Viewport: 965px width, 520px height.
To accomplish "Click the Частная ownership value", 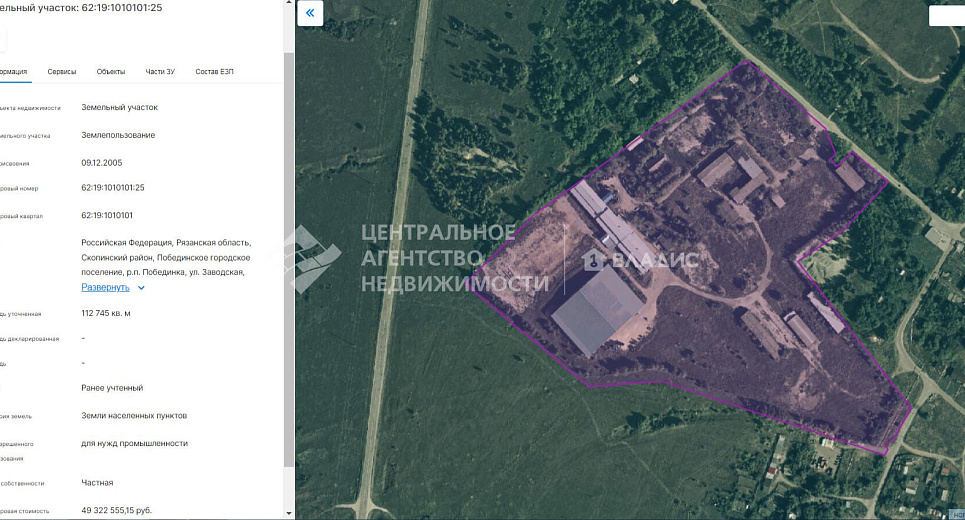I will (x=97, y=483).
